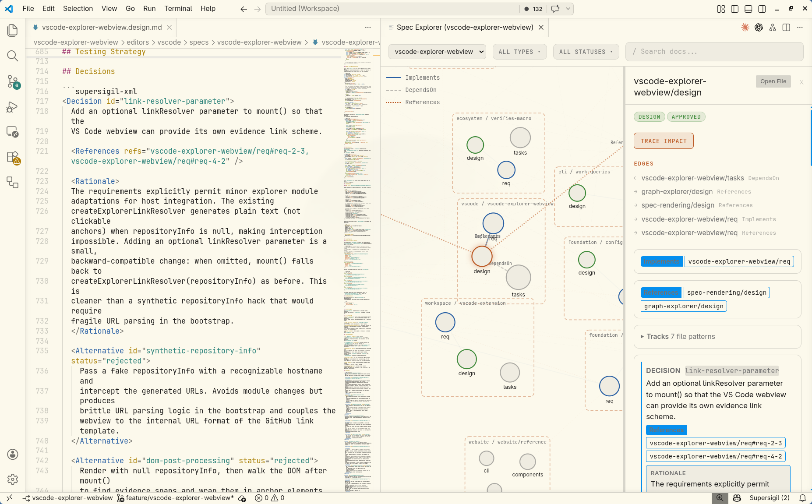
Task: Open the vscode-explorer-webview project dropdown
Action: tap(437, 52)
